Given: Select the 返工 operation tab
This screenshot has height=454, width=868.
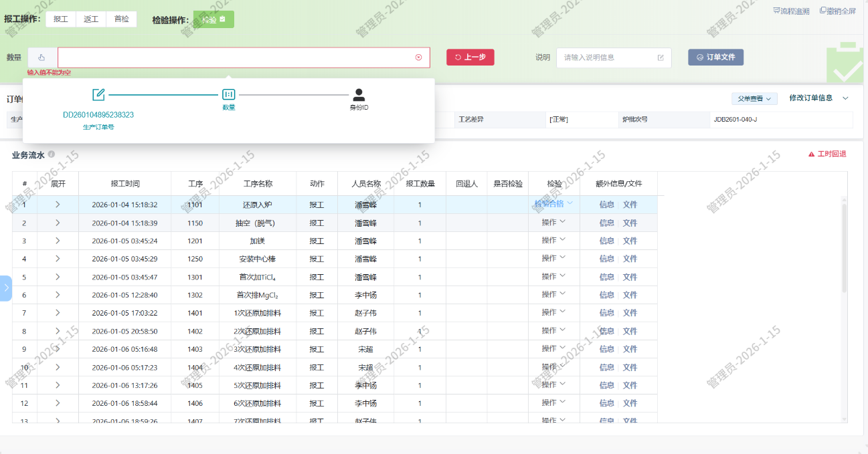Looking at the screenshot, I should tap(91, 19).
